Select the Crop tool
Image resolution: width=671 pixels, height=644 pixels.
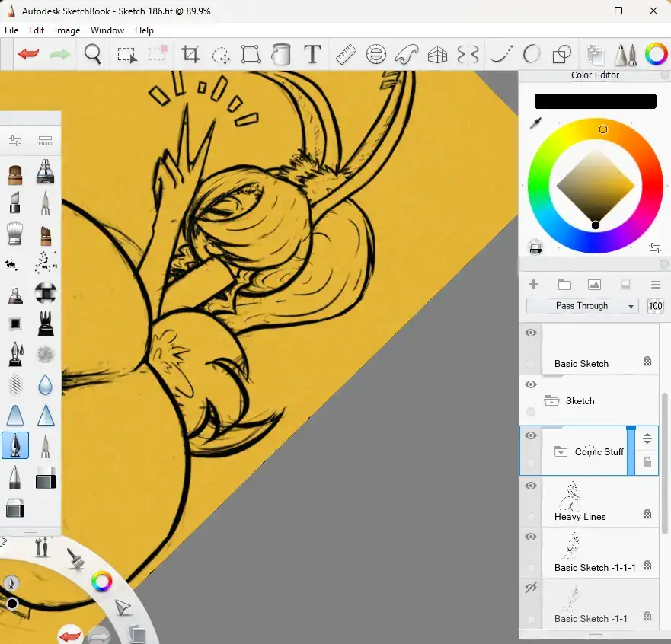click(190, 54)
